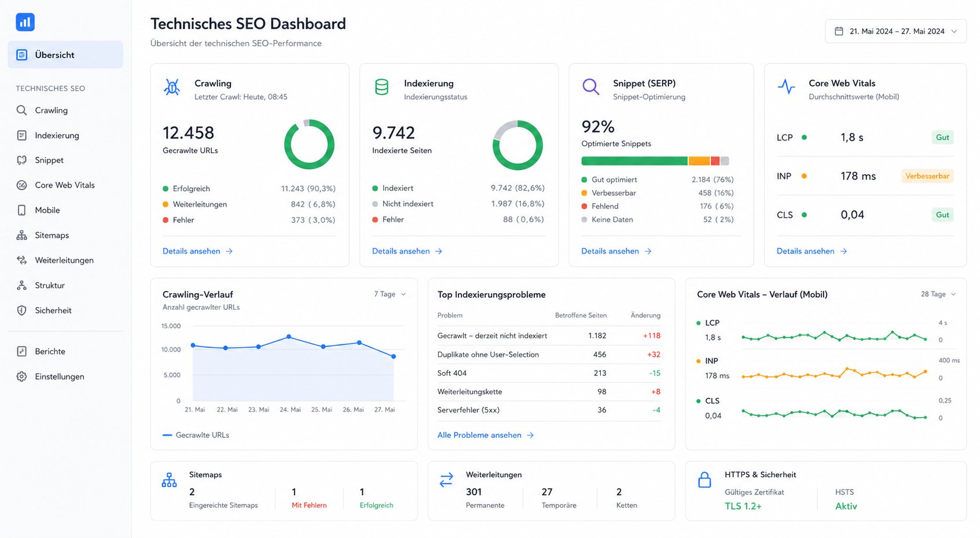Image resolution: width=980 pixels, height=538 pixels.
Task: Open the 7 Tage dropdown in Crawling-Verlauf
Action: click(x=390, y=294)
